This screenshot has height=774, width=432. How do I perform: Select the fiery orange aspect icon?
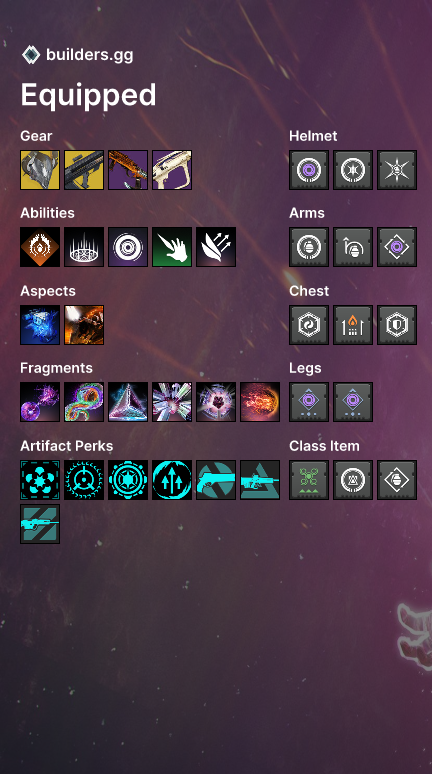(x=84, y=325)
